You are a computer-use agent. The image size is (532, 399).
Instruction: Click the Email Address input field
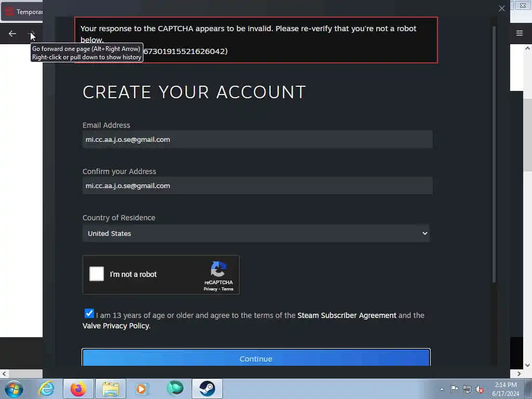coord(258,139)
